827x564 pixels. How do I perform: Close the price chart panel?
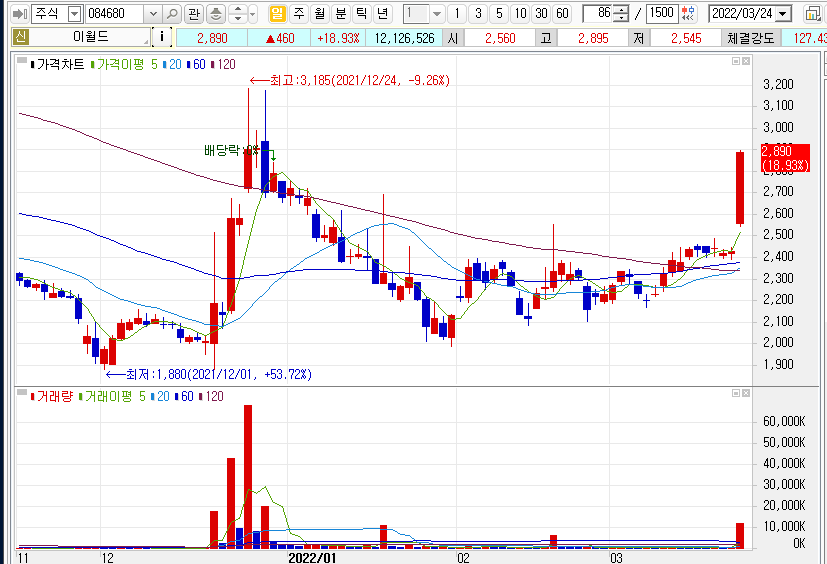(x=746, y=61)
